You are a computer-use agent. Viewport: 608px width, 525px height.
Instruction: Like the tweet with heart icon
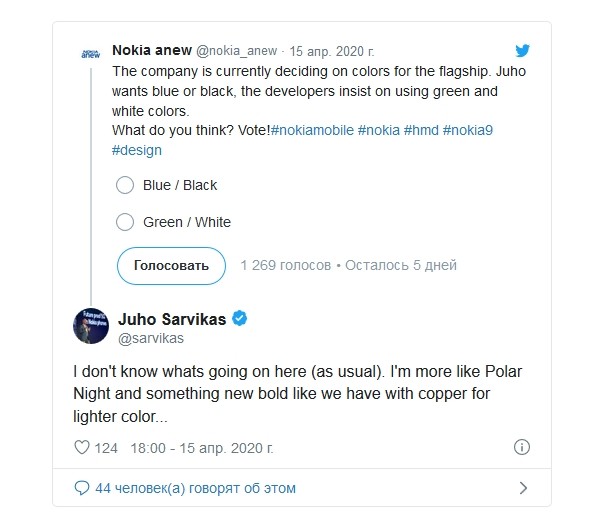[82, 447]
